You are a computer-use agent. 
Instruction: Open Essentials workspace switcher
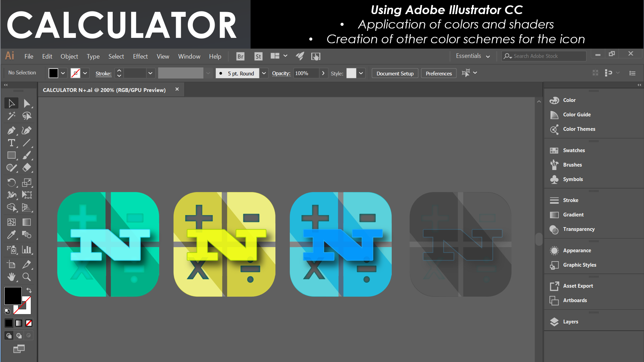pos(473,56)
